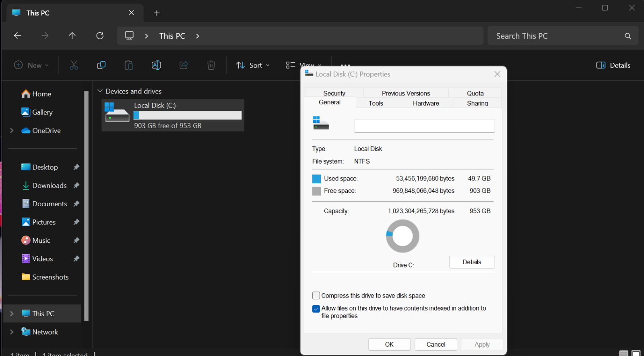Select Network in the sidebar
Image resolution: width=644 pixels, height=356 pixels.
(x=40, y=332)
